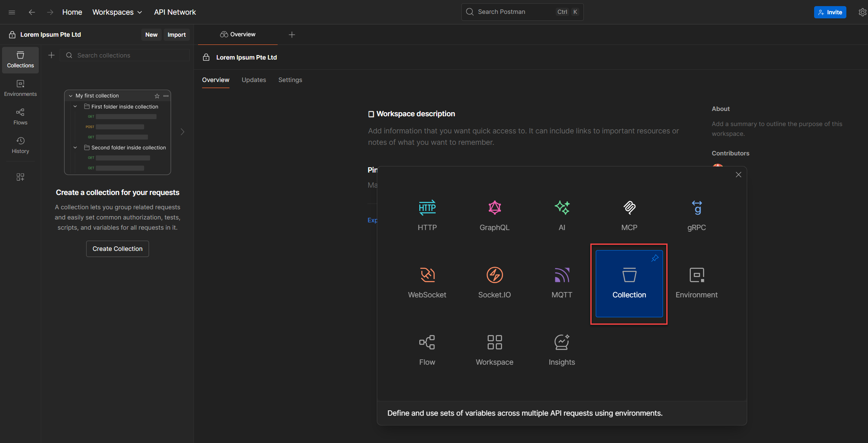Screen dimensions: 868x443
Task: Select the HTTP request icon
Action: [427, 208]
